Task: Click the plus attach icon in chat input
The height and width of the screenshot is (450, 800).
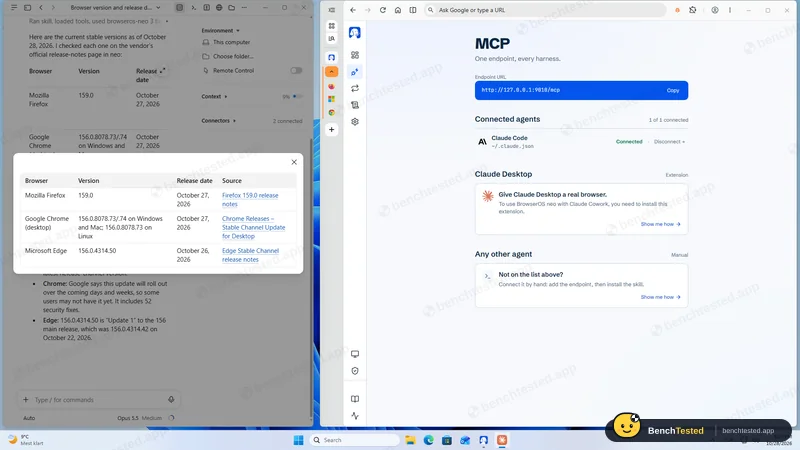Action: 26,399
